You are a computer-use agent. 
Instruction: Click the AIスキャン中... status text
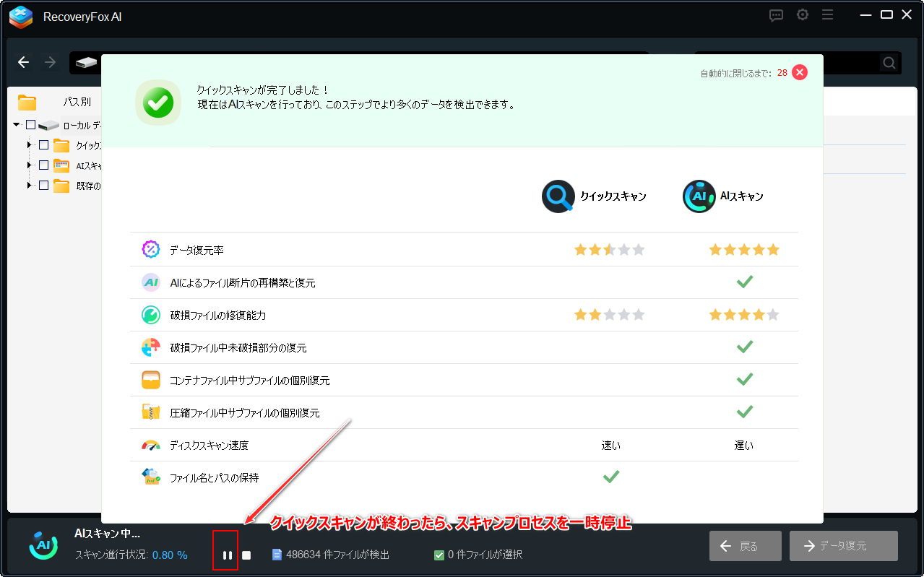[x=108, y=534]
